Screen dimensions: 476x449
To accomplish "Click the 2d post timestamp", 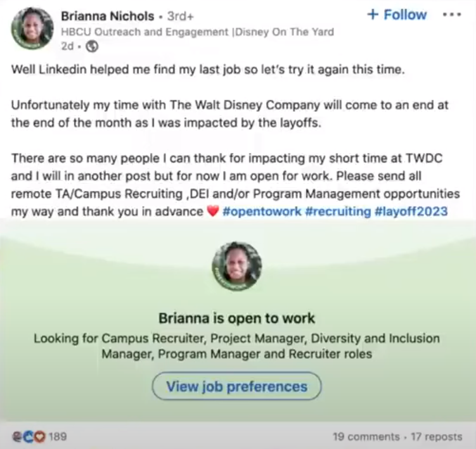I will 67,46.
